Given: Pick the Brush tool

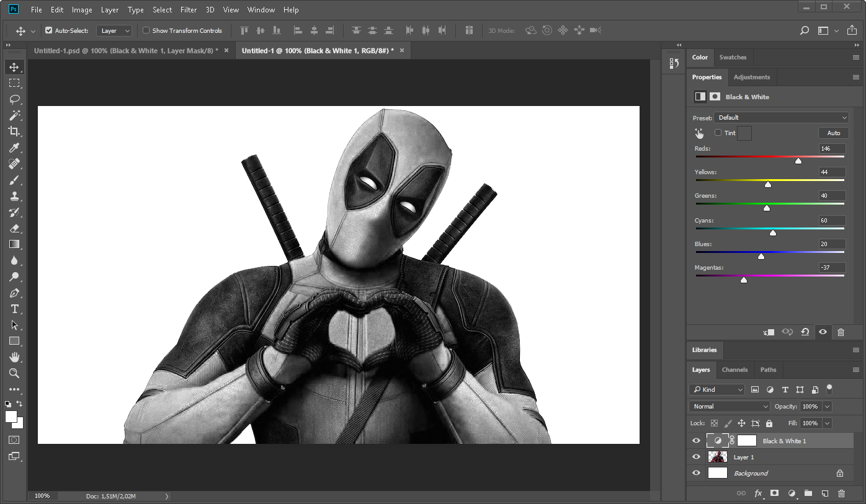Looking at the screenshot, I should 14,180.
